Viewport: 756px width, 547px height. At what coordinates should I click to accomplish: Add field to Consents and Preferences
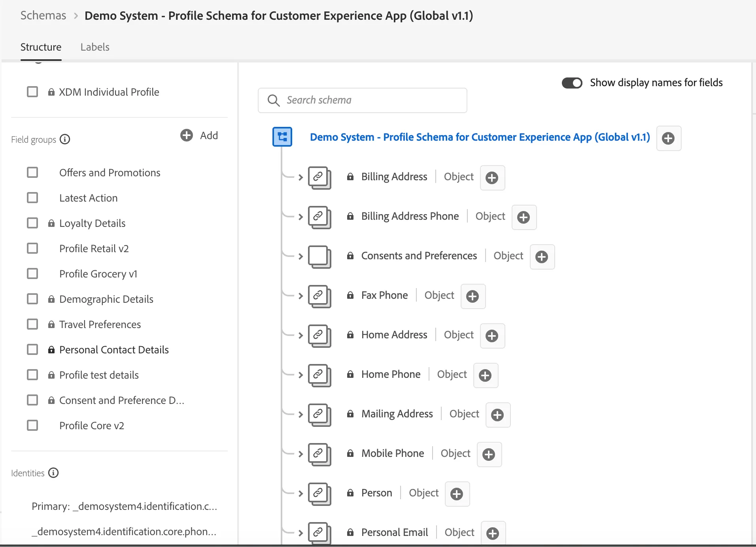click(x=542, y=257)
